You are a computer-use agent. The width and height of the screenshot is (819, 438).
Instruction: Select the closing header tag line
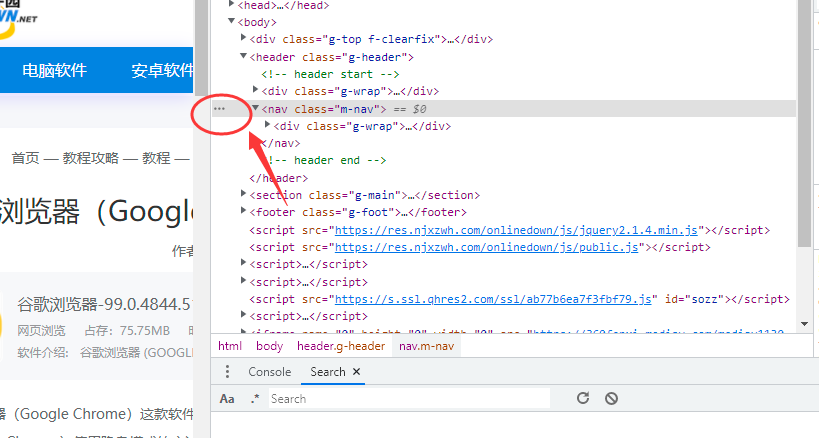point(278,178)
